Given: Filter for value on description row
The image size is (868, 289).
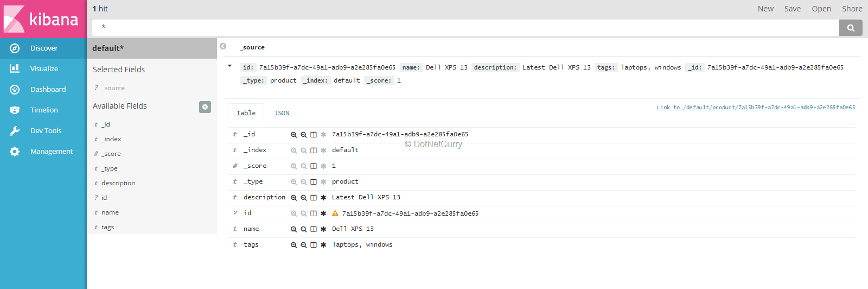Looking at the screenshot, I should point(293,198).
